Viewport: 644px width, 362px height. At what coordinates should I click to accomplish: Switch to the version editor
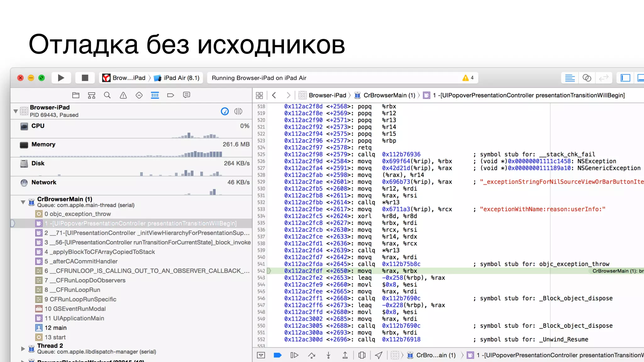[603, 78]
